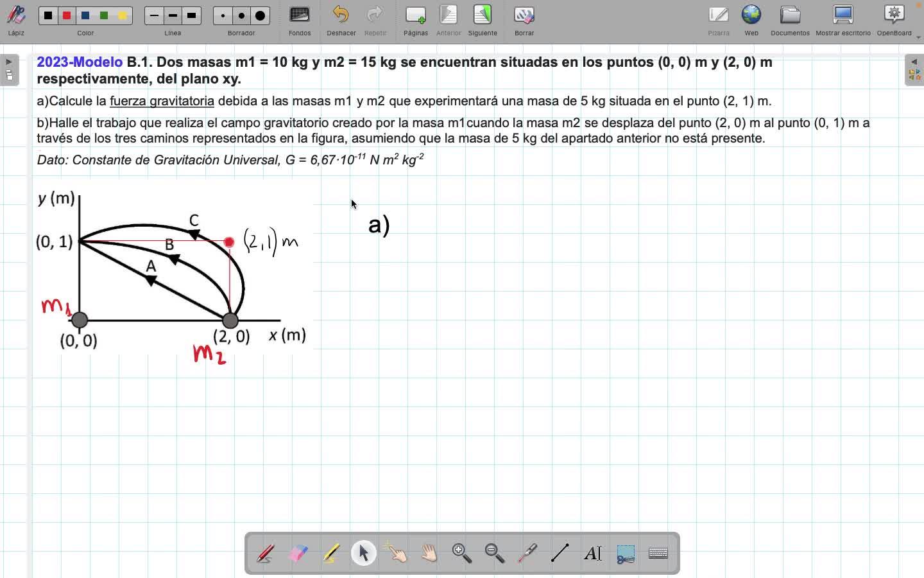Pick the black pen color
The image size is (924, 578).
point(48,15)
